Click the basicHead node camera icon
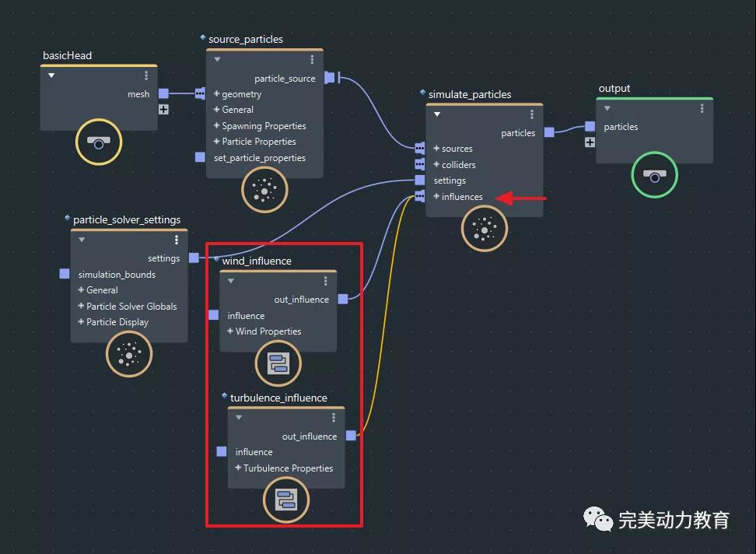The height and width of the screenshot is (554, 756). pos(98,142)
